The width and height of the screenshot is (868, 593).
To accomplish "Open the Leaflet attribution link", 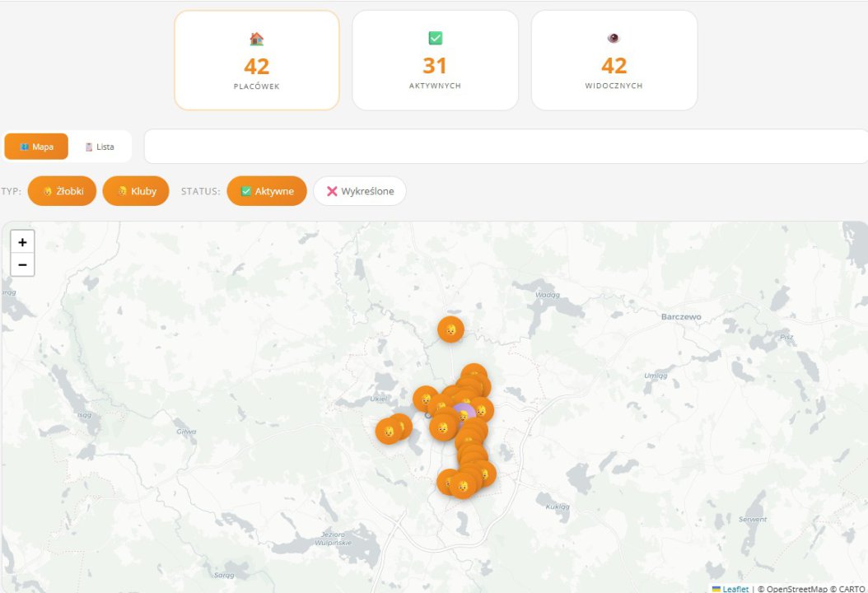I will [735, 589].
